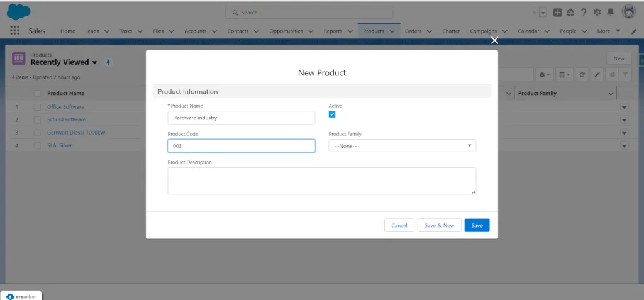Screen dimensions: 644x300
Task: Focus the Product Description text area
Action: click(x=321, y=181)
